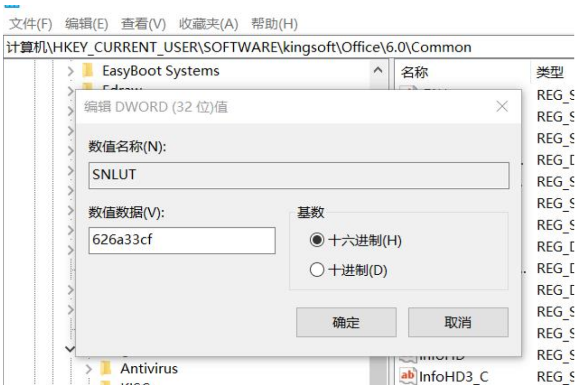Select the 十进制(D) decimal radio button
582x392 pixels.
(x=317, y=271)
